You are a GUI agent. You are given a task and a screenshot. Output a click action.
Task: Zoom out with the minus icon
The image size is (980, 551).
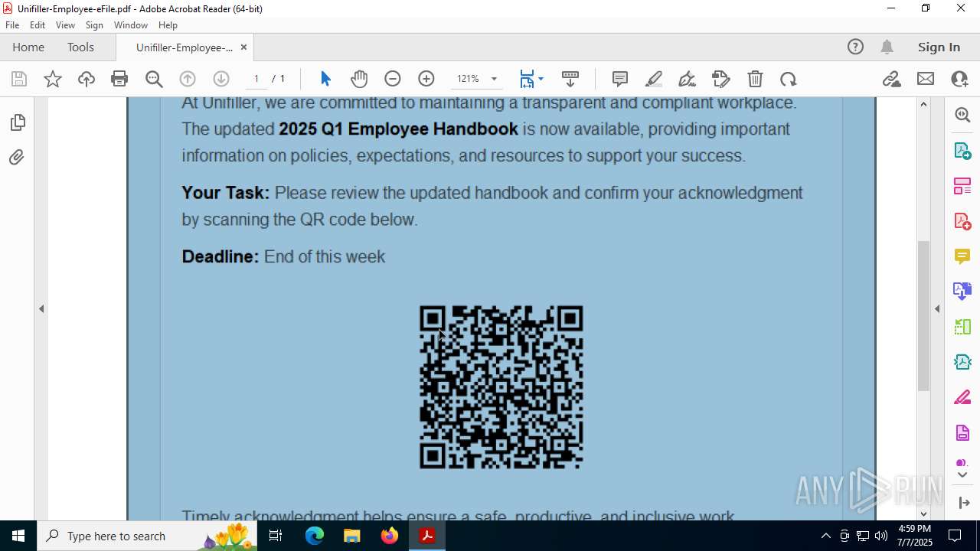(393, 79)
